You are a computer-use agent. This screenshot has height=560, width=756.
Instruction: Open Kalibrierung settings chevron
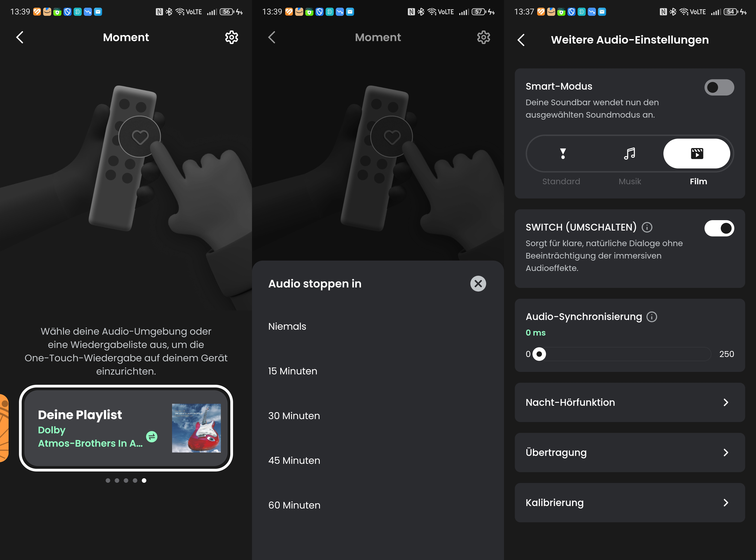click(x=726, y=503)
